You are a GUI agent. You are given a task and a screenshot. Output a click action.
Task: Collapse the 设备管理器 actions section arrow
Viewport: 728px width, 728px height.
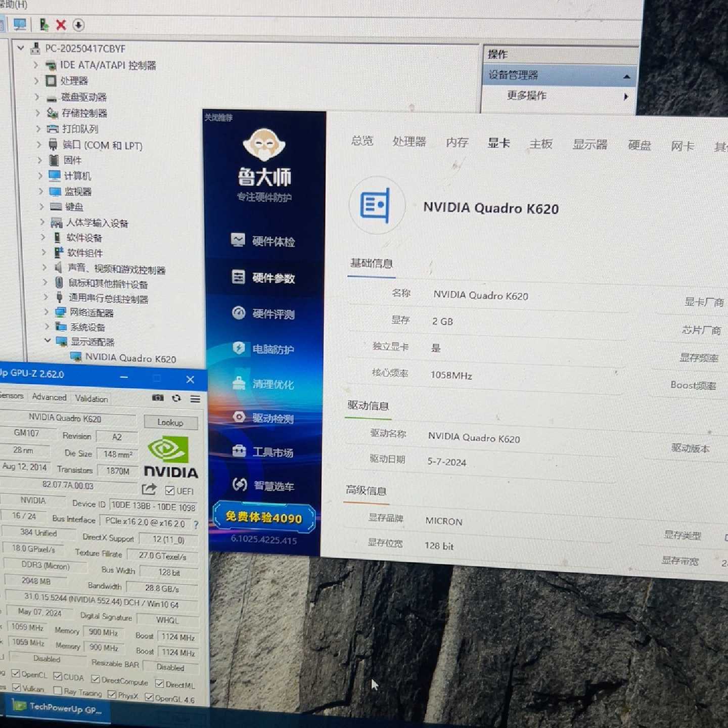(627, 76)
